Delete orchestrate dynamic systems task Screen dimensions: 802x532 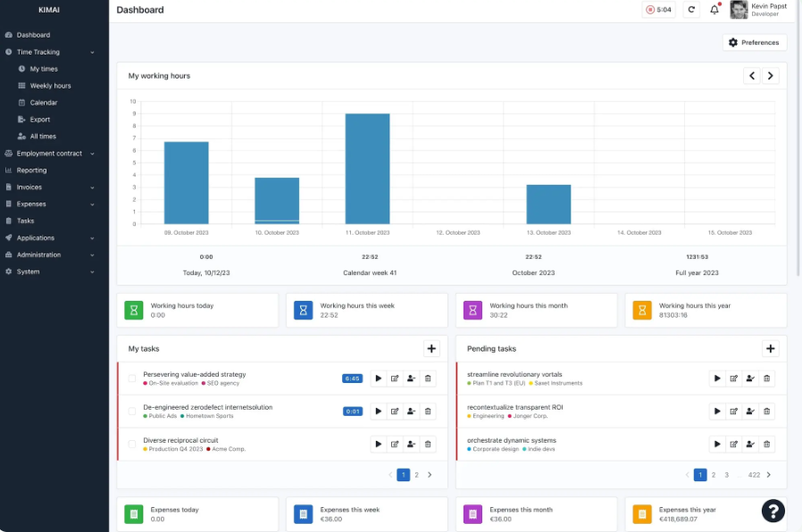(766, 445)
